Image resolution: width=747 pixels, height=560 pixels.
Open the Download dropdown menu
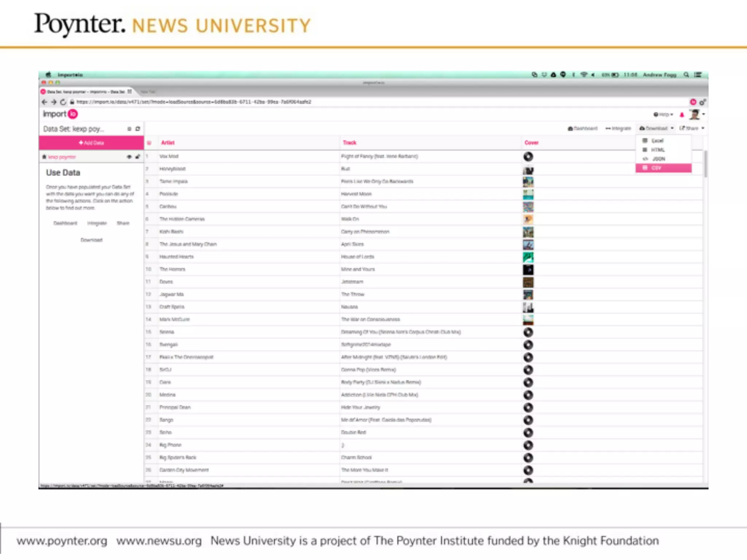656,128
